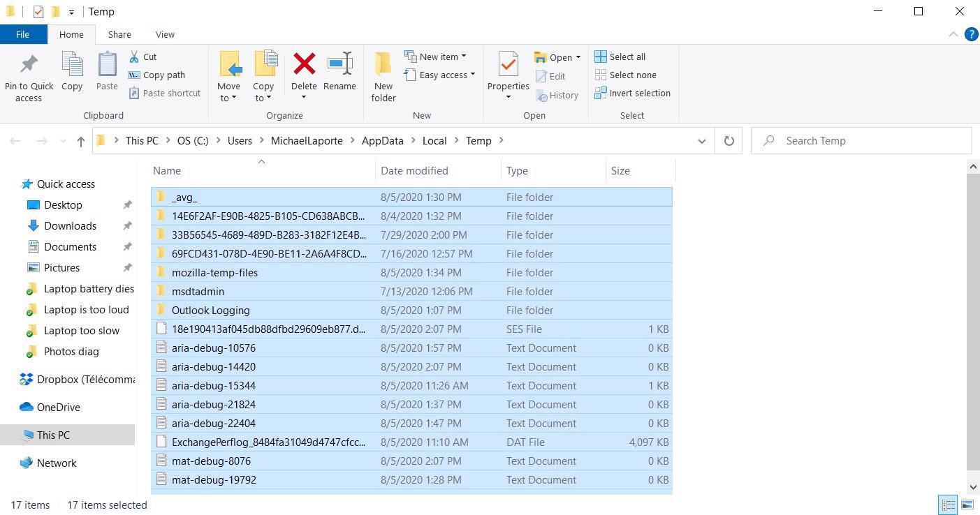Expand the Move to dropdown
Image resolution: width=980 pixels, height=515 pixels.
pyautogui.click(x=228, y=98)
